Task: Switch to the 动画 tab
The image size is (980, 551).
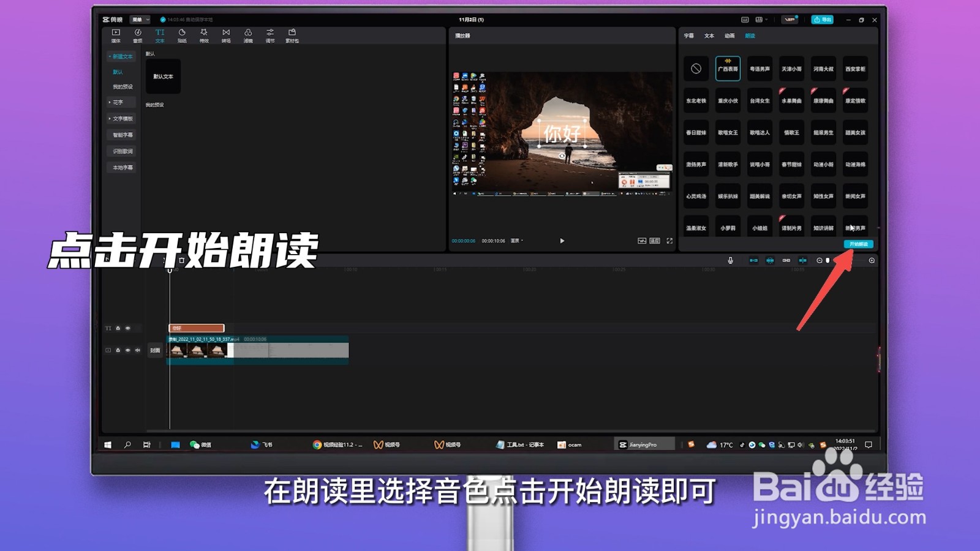Action: [728, 36]
